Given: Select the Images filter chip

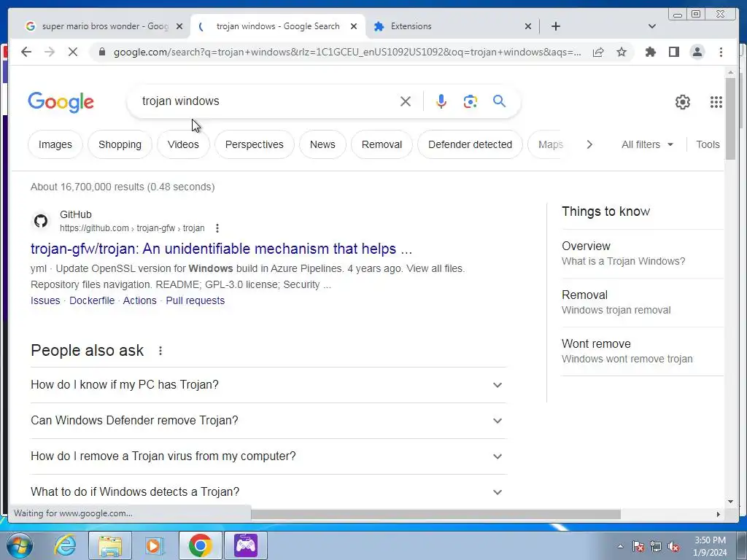Looking at the screenshot, I should click(55, 144).
